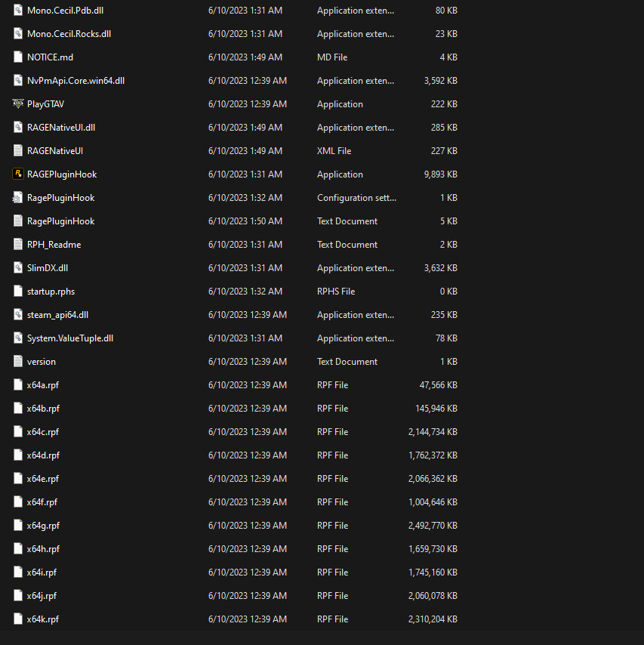The width and height of the screenshot is (644, 645).
Task: Select the version file name
Action: (x=41, y=362)
